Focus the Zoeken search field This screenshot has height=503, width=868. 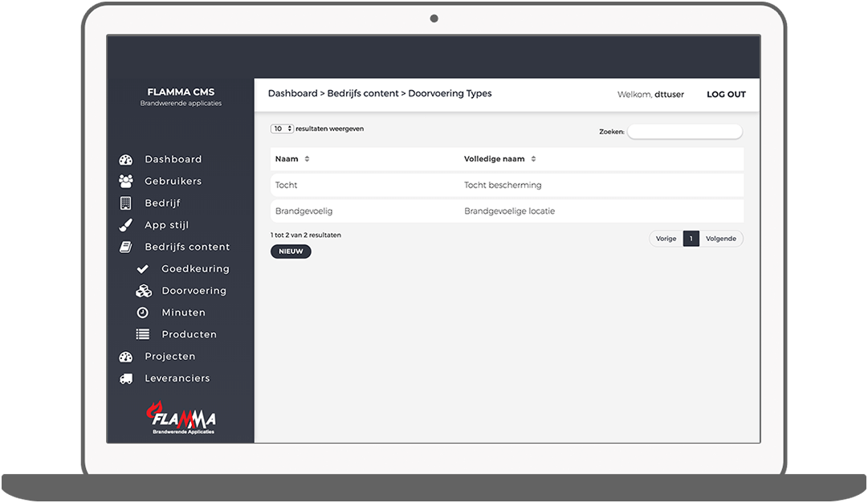click(x=685, y=132)
